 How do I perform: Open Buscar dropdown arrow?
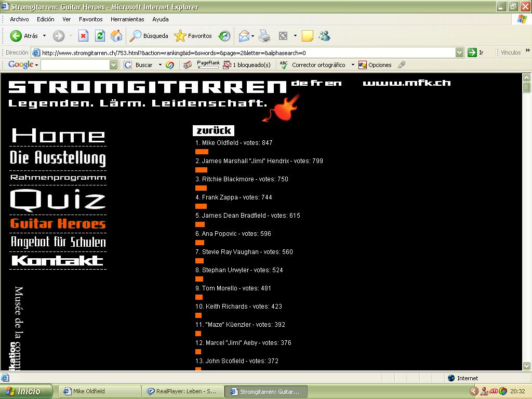[160, 65]
